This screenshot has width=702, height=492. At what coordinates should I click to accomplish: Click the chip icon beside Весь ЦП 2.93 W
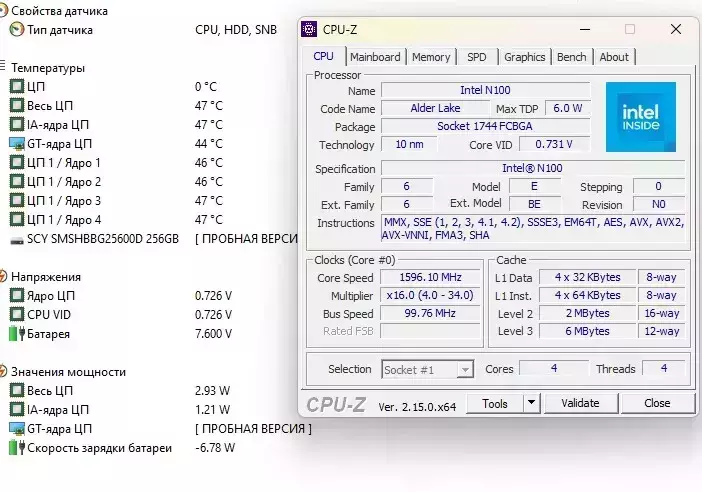coord(17,390)
